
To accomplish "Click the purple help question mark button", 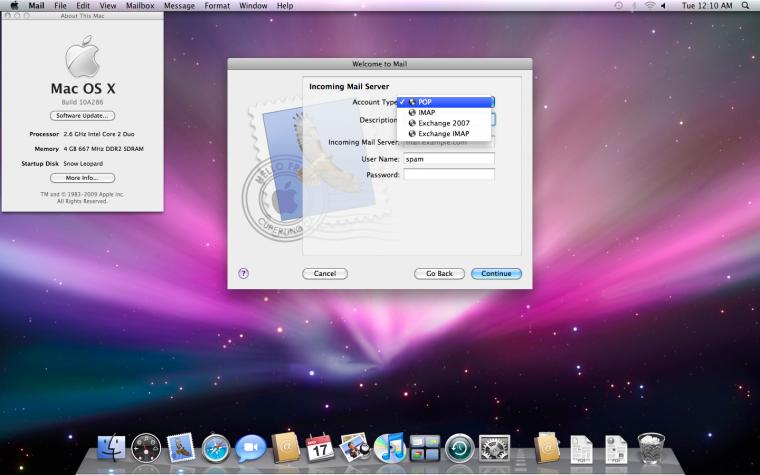I will click(x=244, y=273).
